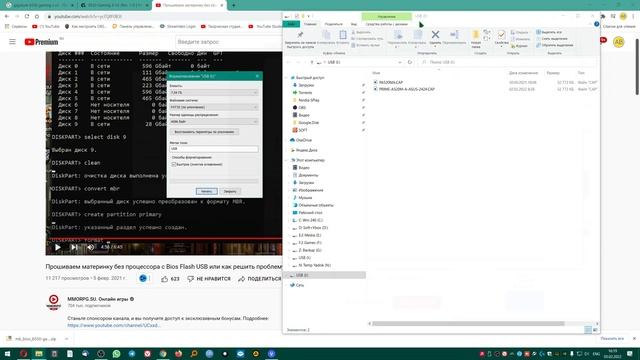Click the ПОДЕЛИТЬСЯ share button
This screenshot has height=360, width=640.
coord(260,279)
